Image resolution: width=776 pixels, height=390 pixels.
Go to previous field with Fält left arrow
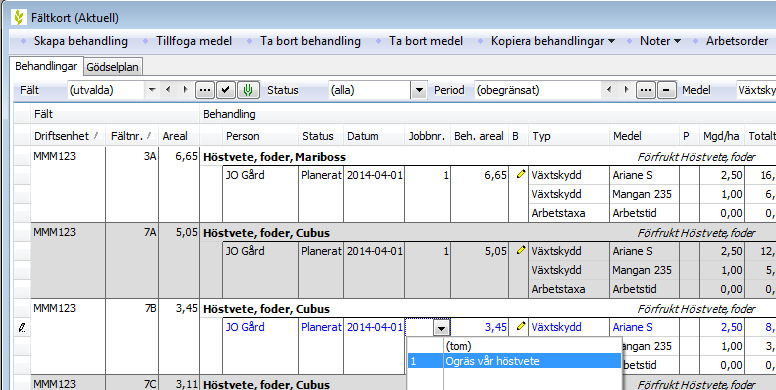[x=168, y=90]
